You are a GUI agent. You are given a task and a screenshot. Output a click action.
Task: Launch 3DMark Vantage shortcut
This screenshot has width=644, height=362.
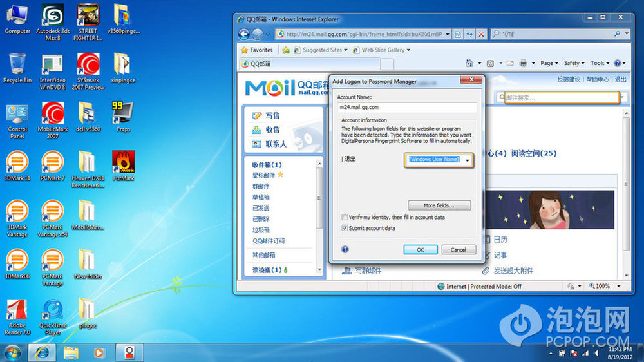point(17,218)
